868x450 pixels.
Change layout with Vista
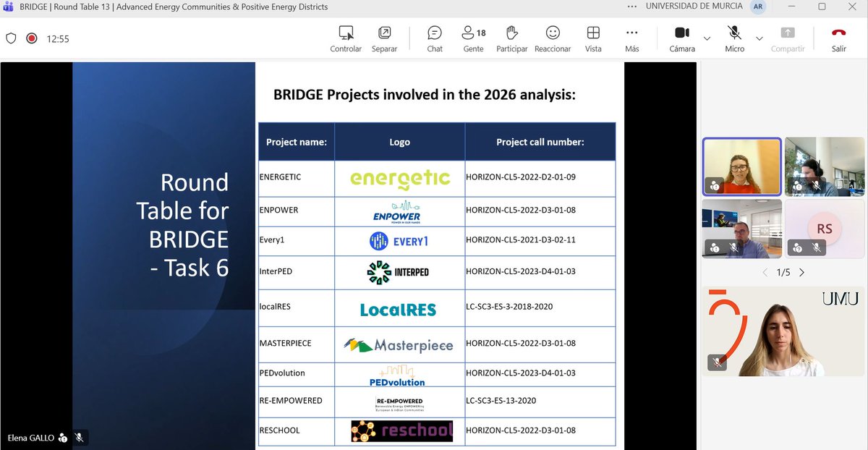(593, 39)
